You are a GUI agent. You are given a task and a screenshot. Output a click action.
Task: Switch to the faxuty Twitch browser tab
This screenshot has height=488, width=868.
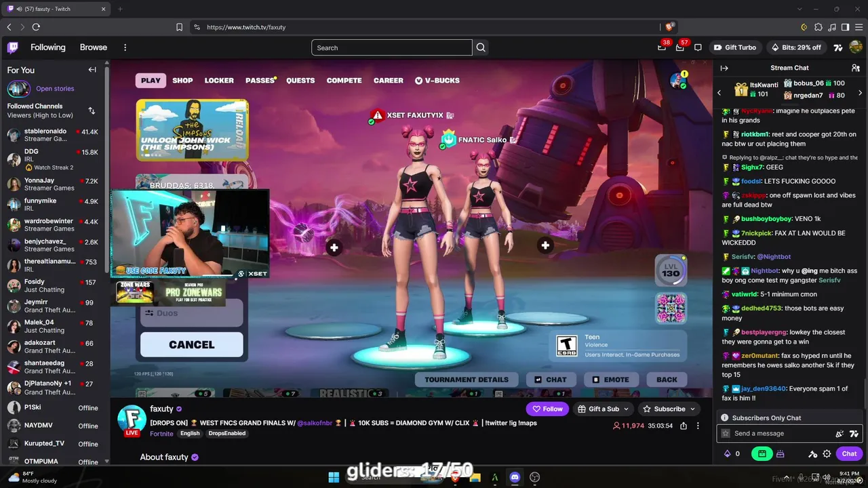pyautogui.click(x=57, y=9)
